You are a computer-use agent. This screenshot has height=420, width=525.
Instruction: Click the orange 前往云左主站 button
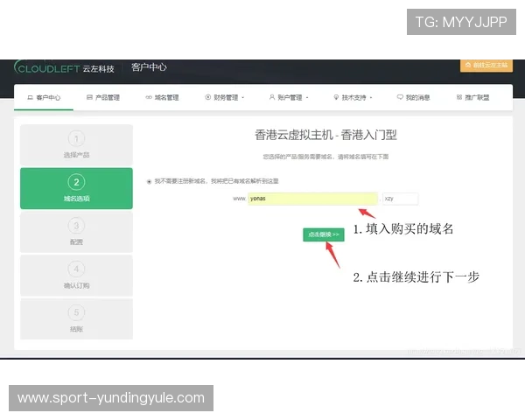(x=486, y=65)
